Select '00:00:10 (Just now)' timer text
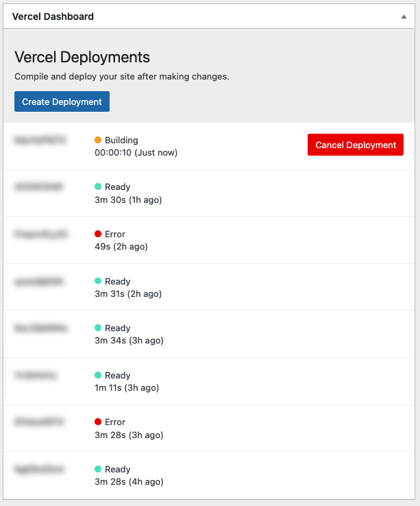Screen dimensions: 420x506 click(136, 153)
